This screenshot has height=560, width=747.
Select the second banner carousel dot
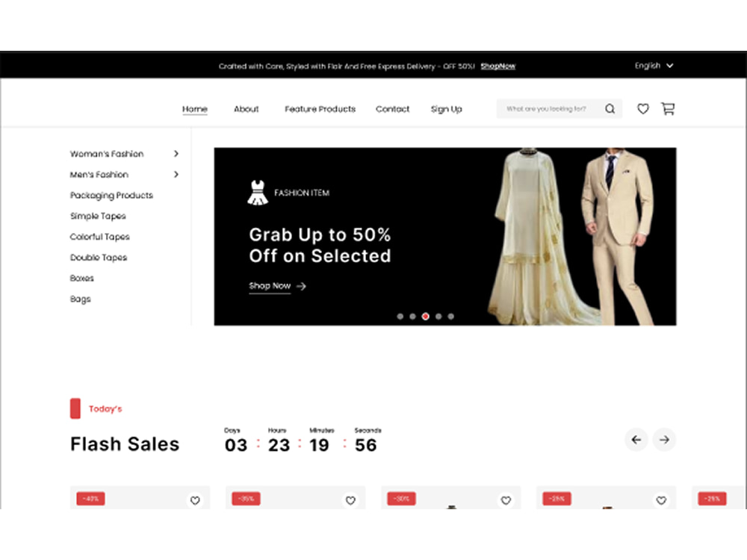(412, 316)
